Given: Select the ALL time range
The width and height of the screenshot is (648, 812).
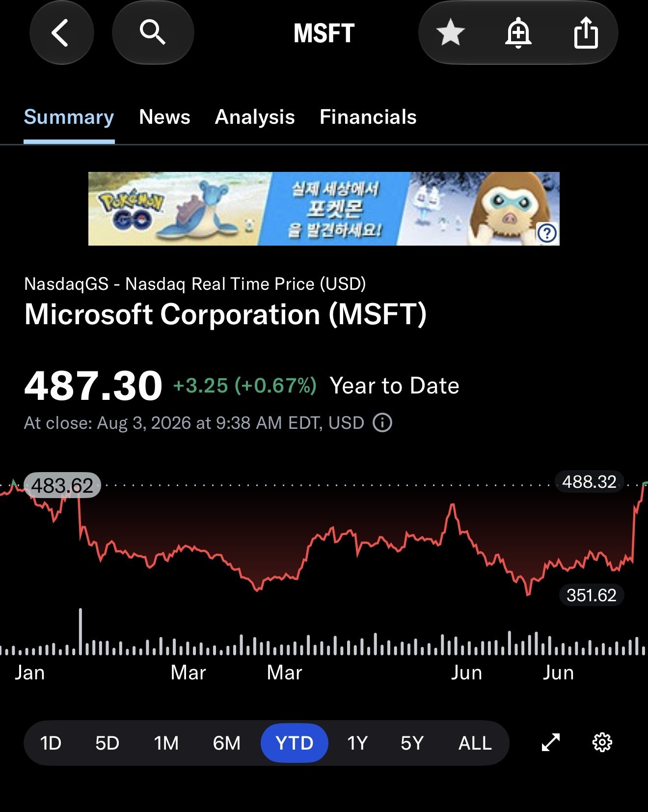Looking at the screenshot, I should click(x=475, y=743).
